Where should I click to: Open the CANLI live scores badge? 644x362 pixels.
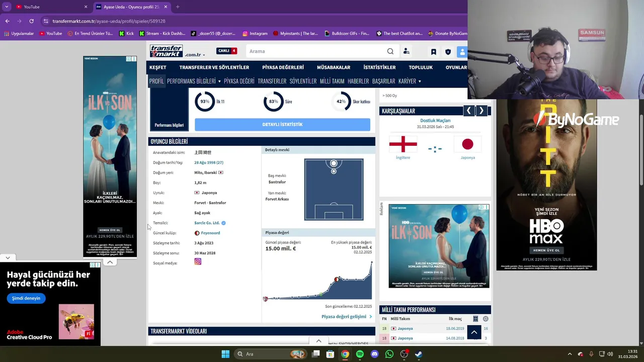[226, 51]
